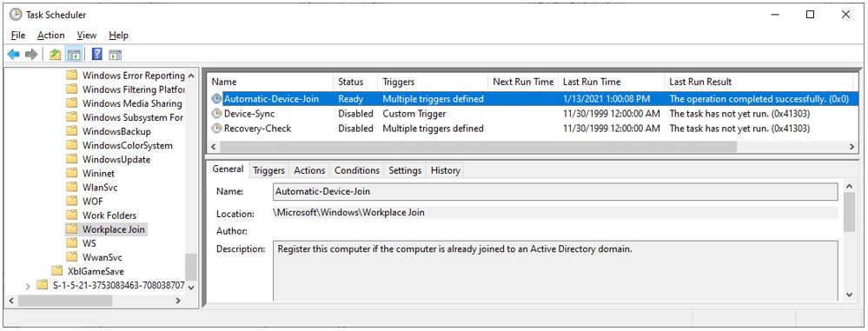Click the Task Scheduler title bar clock icon
Viewport: 868px width, 331px height.
point(16,15)
